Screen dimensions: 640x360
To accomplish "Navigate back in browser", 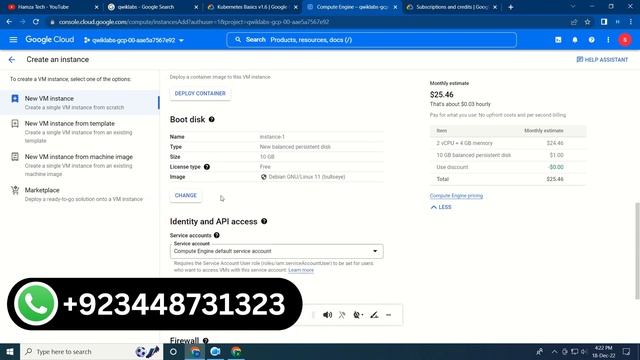I will [9, 22].
